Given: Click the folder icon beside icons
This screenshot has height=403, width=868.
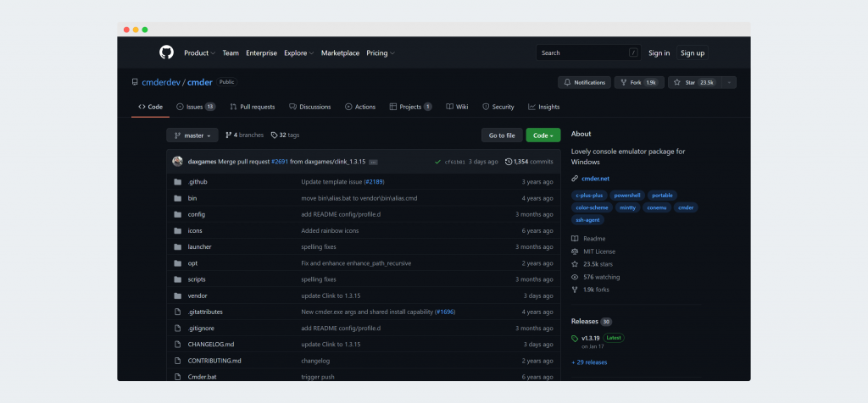Looking at the screenshot, I should pos(178,230).
